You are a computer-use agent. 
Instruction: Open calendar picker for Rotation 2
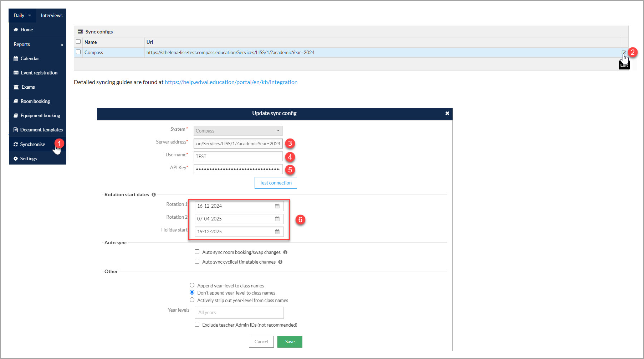pos(277,219)
